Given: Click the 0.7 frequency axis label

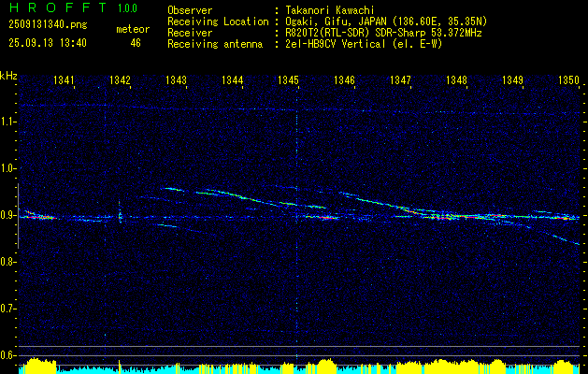Looking at the screenshot, I should click(x=6, y=309).
